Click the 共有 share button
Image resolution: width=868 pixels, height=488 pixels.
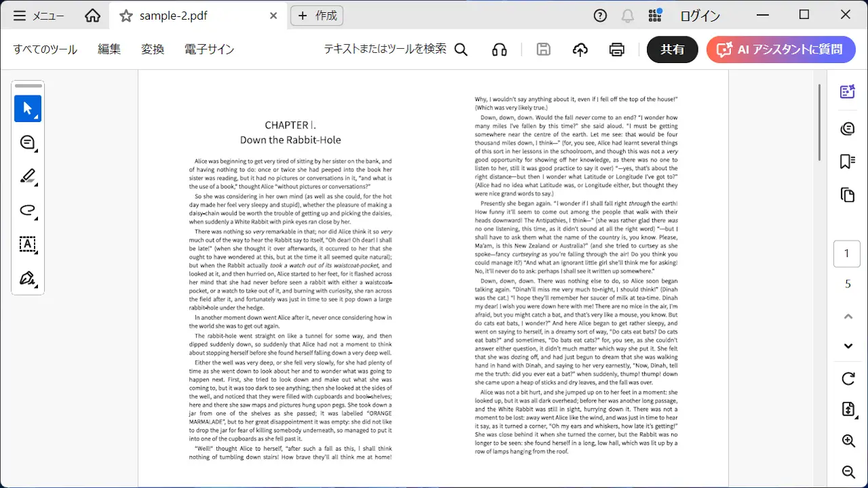coord(673,49)
